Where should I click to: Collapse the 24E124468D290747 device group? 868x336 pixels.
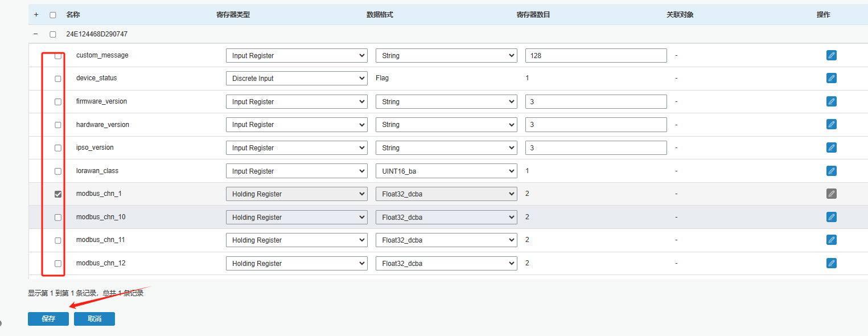(36, 34)
